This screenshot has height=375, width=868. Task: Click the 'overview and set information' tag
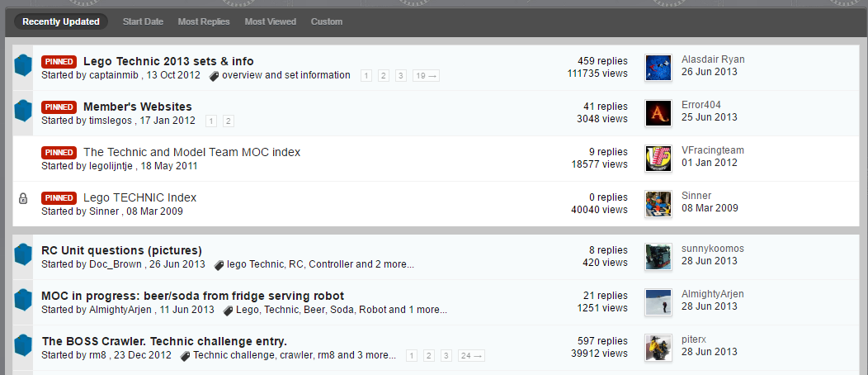pyautogui.click(x=285, y=75)
